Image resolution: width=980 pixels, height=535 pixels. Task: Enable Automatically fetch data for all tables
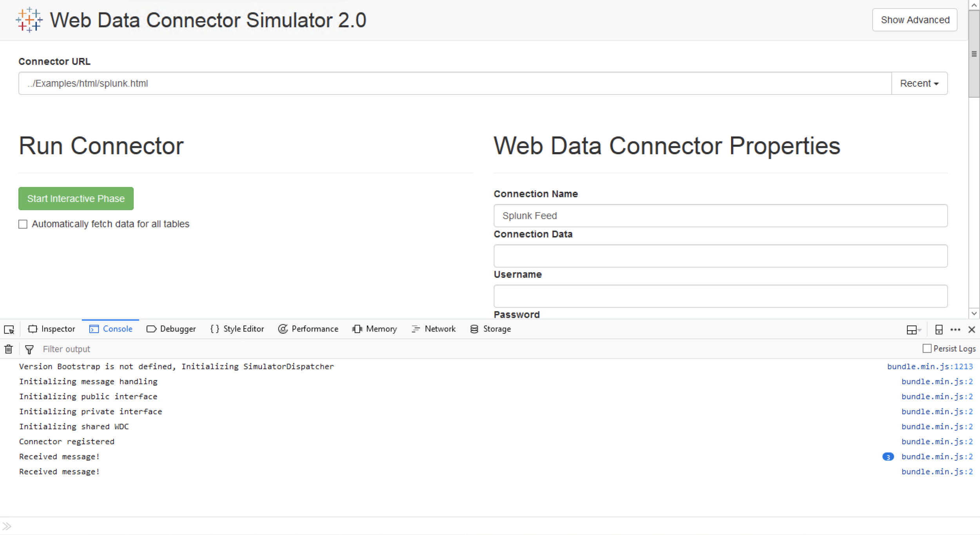click(23, 224)
